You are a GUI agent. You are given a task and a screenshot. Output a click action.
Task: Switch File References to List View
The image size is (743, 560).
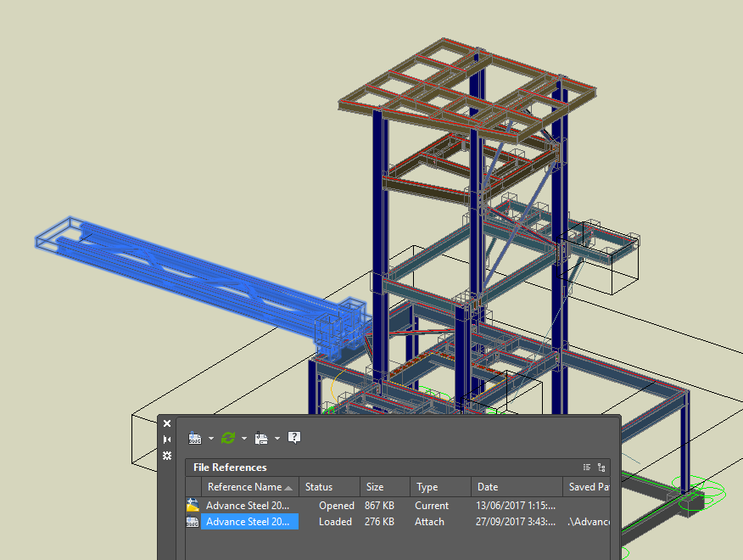[x=586, y=467]
